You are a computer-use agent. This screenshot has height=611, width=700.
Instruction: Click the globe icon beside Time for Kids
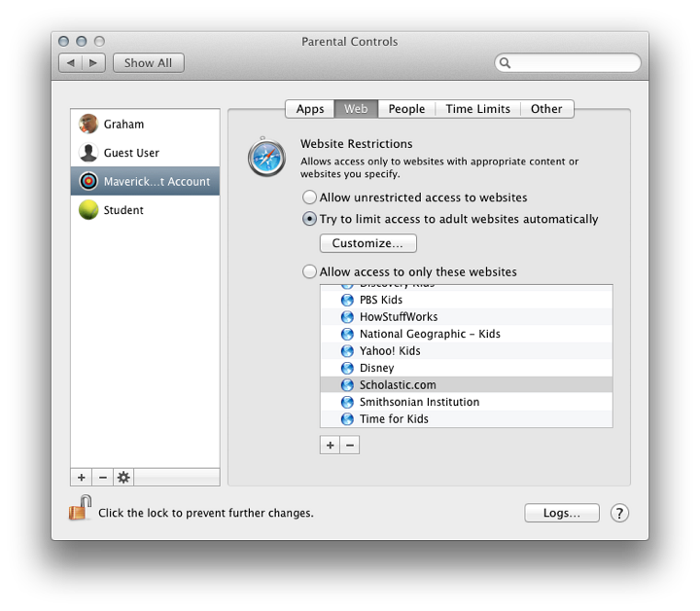tap(347, 418)
